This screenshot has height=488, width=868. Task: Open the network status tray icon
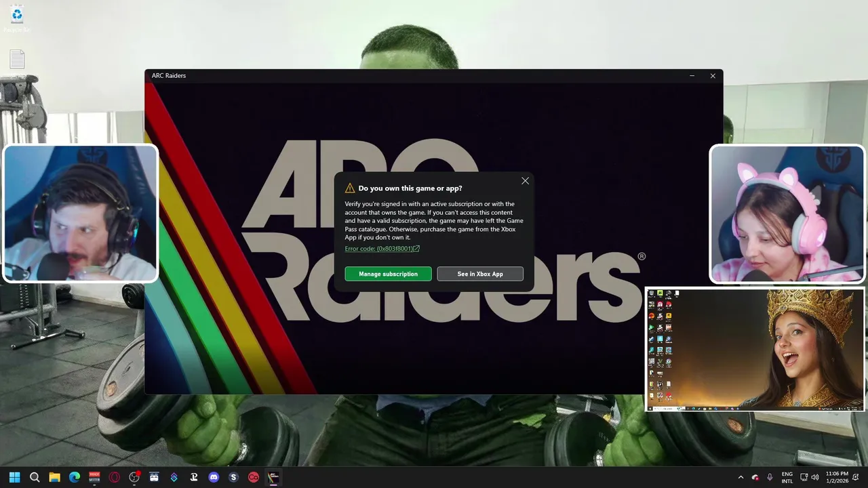pos(804,477)
